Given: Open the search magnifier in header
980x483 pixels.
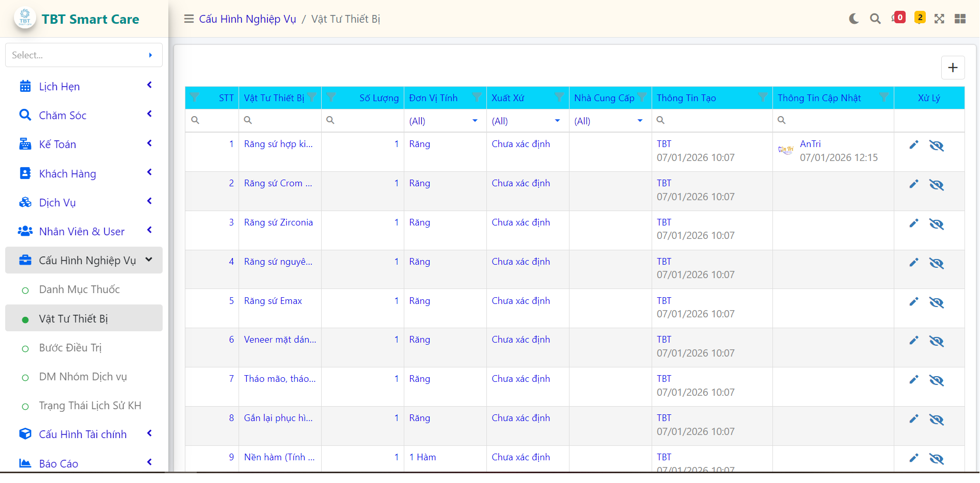Looking at the screenshot, I should [875, 19].
